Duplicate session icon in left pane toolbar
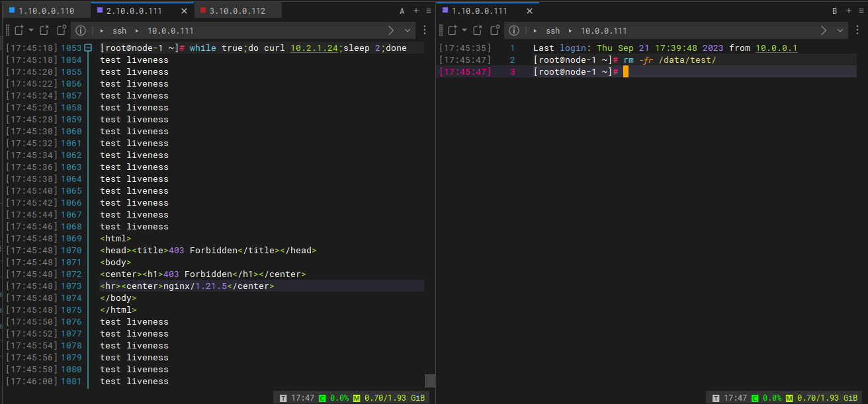This screenshot has height=404, width=868. click(61, 30)
